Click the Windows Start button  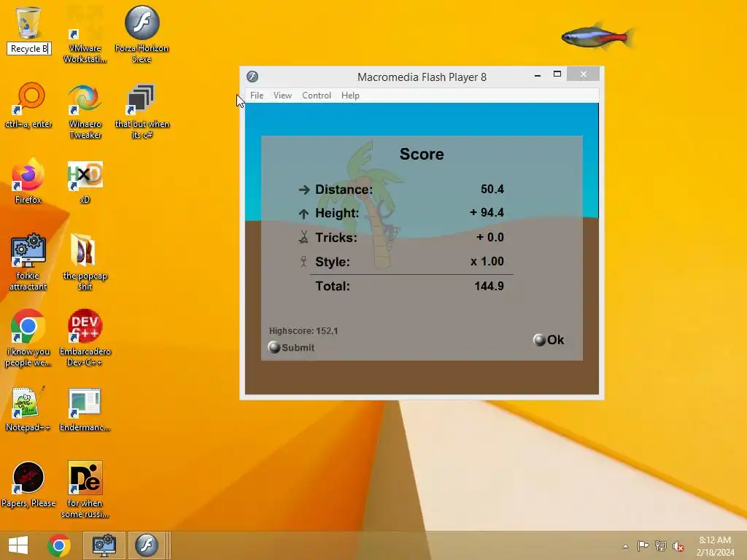click(x=18, y=545)
